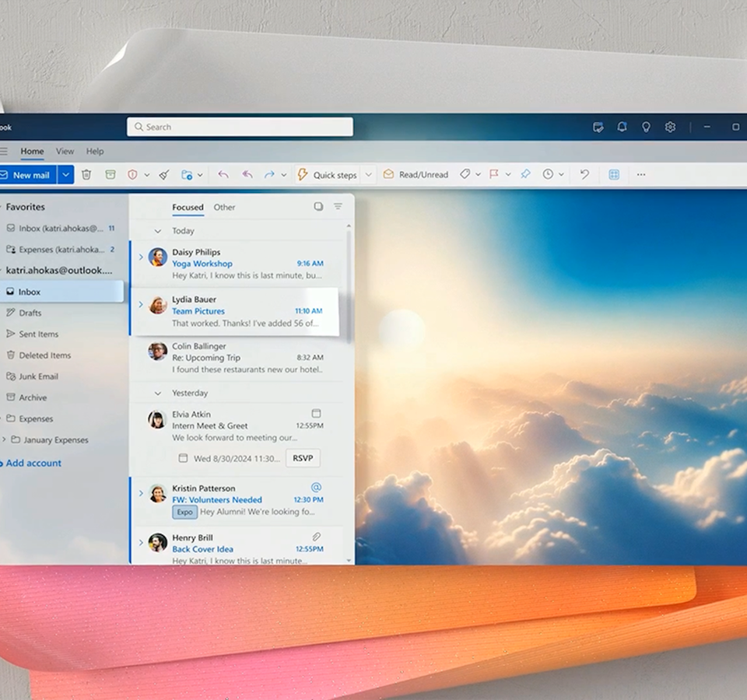Open the Report dropdown arrow
The width and height of the screenshot is (747, 700).
click(147, 175)
